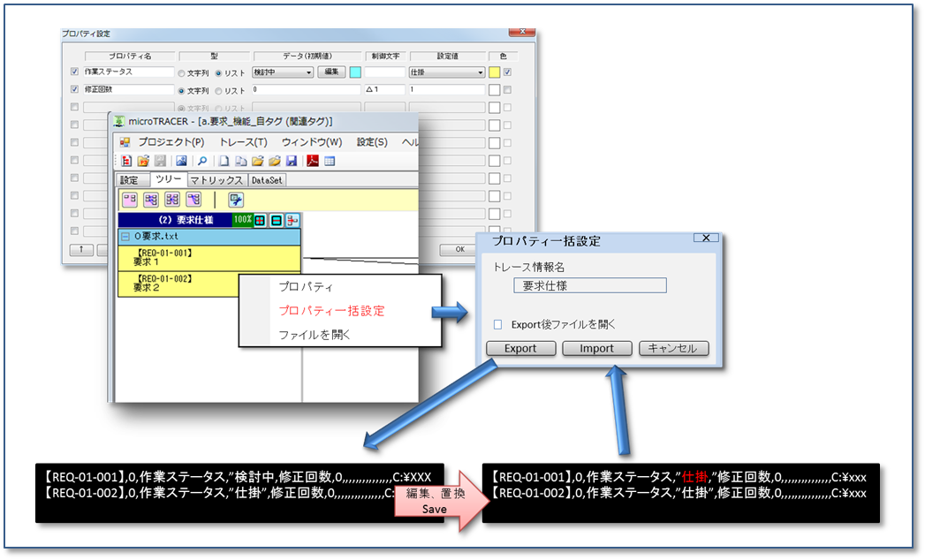Click the colored blocks icon left of プロジェクト menu

tap(125, 142)
